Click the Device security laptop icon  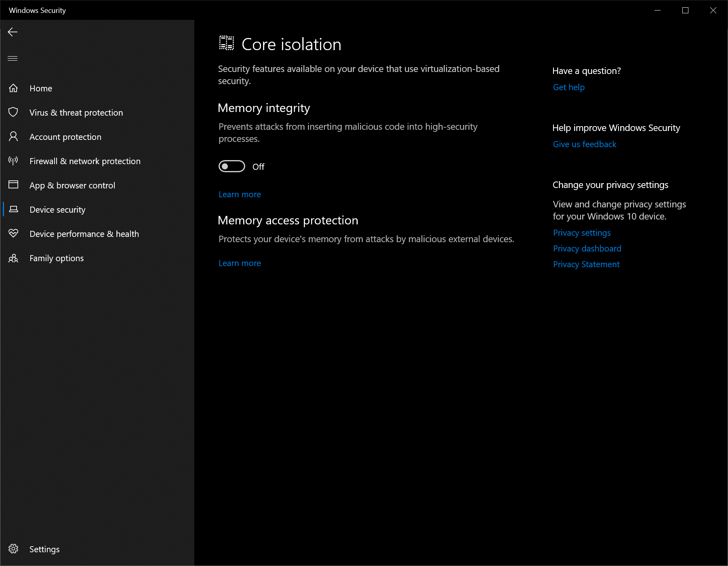pos(13,209)
